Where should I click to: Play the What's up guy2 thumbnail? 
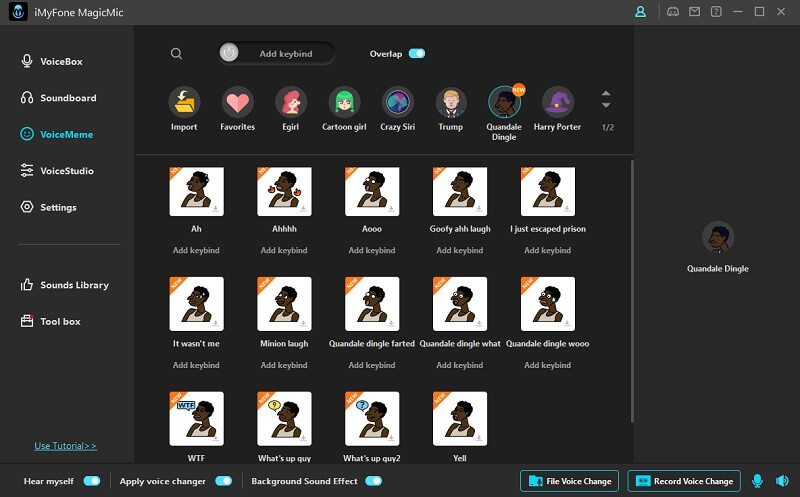point(372,419)
